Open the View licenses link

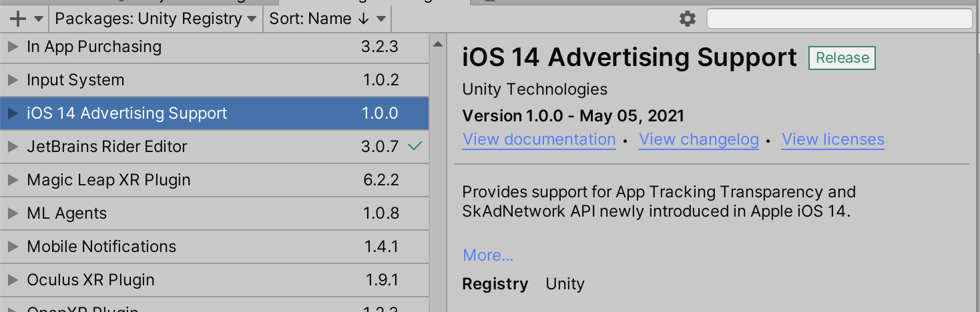(833, 139)
